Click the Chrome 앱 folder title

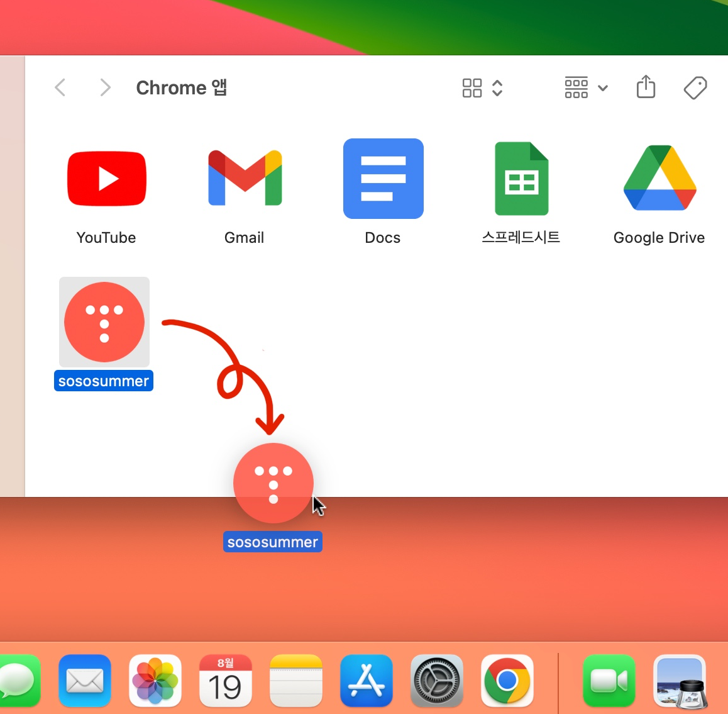point(182,87)
